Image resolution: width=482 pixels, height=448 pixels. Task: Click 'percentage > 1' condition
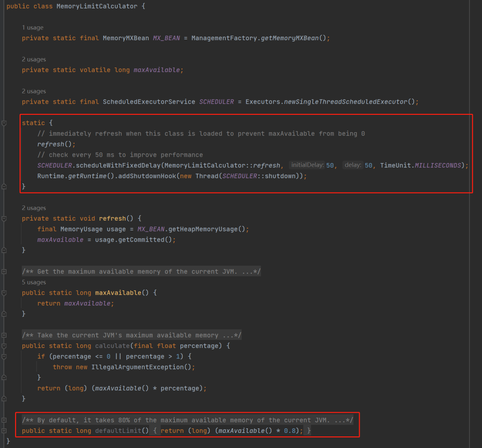point(153,356)
